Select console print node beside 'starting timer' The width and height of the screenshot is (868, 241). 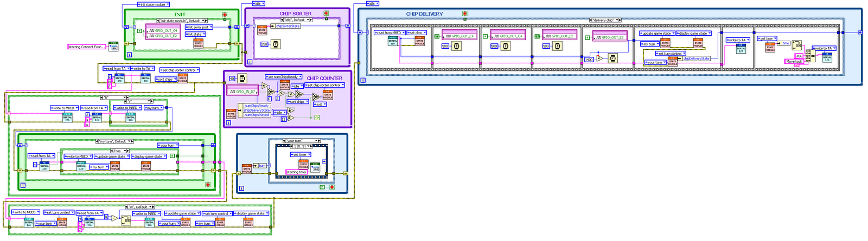pos(315,167)
